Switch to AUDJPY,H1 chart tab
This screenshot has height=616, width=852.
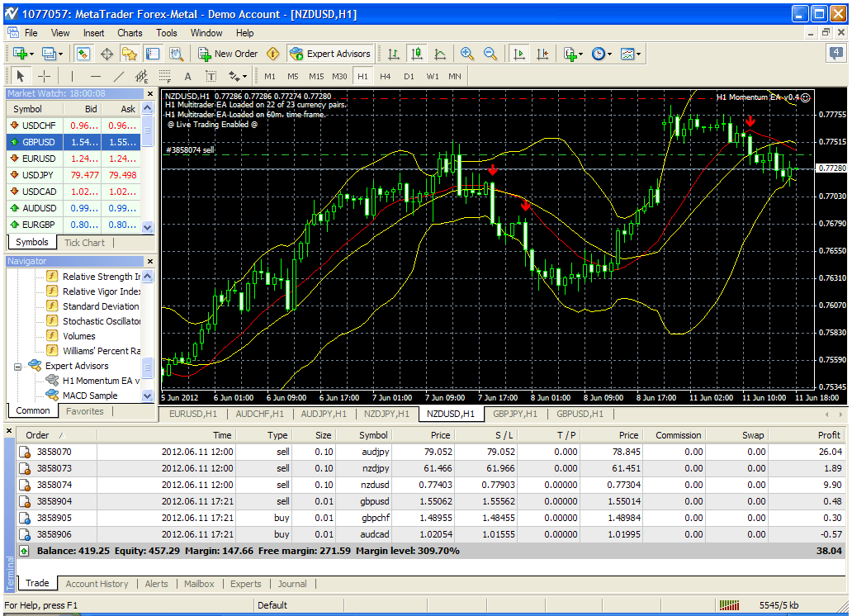(324, 414)
